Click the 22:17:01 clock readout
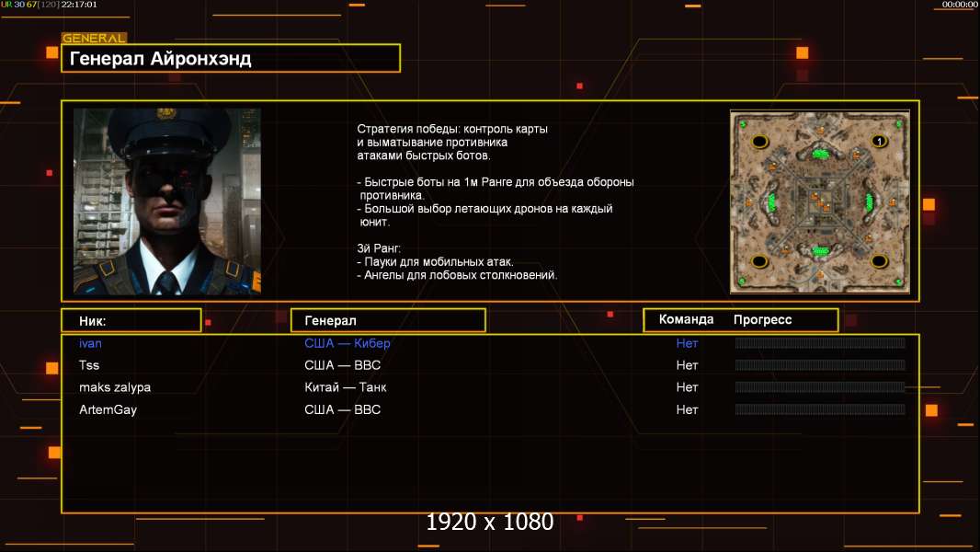The height and width of the screenshot is (552, 980). click(79, 5)
